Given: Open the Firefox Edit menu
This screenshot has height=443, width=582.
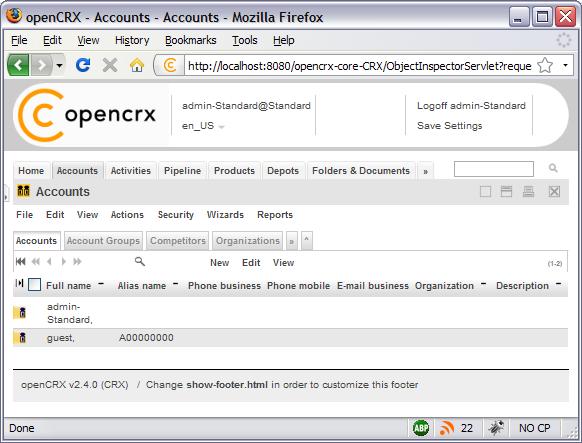Looking at the screenshot, I should (x=52, y=40).
